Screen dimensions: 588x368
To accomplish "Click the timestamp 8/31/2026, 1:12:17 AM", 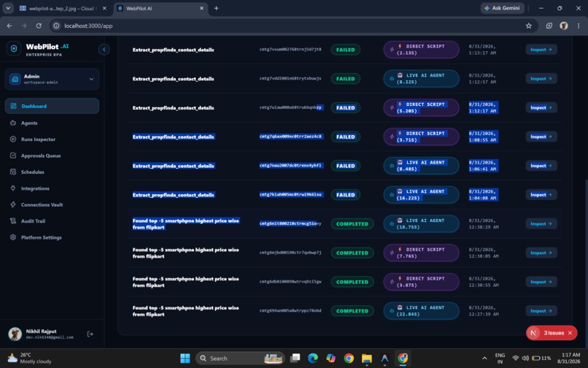I will [x=483, y=108].
